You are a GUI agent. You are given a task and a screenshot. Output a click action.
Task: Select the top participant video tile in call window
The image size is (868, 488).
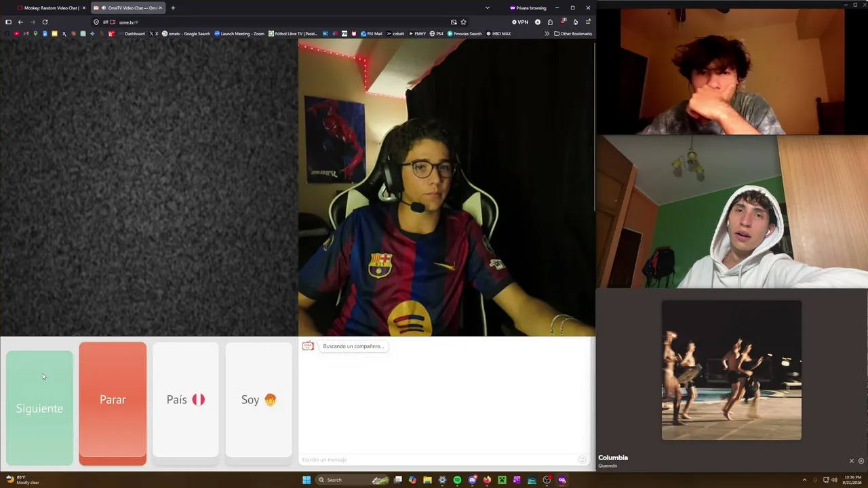pos(732,71)
